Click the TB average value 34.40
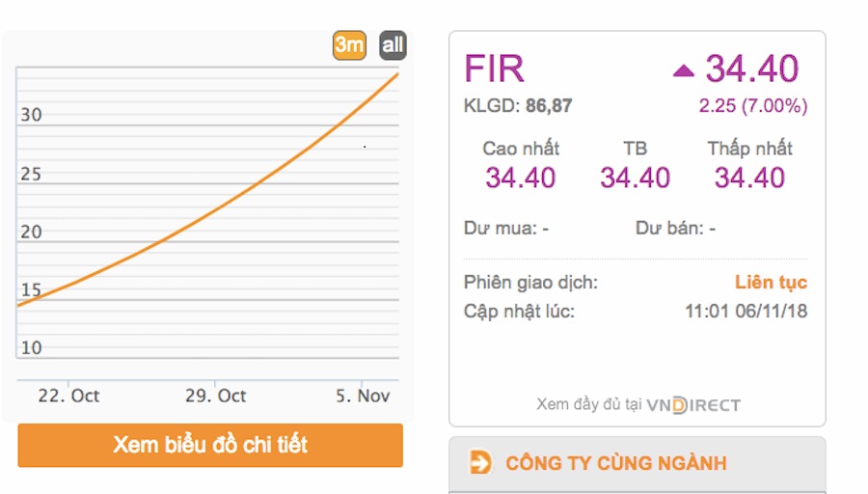 (635, 178)
